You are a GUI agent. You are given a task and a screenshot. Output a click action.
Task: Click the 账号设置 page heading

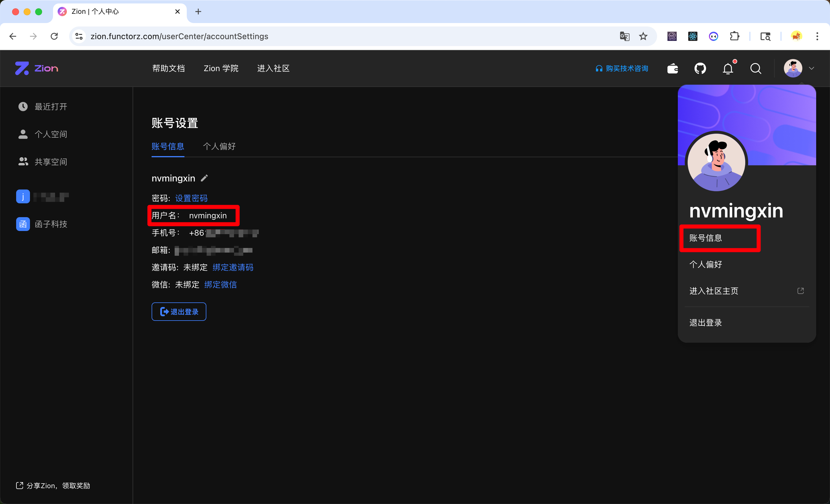tap(175, 123)
